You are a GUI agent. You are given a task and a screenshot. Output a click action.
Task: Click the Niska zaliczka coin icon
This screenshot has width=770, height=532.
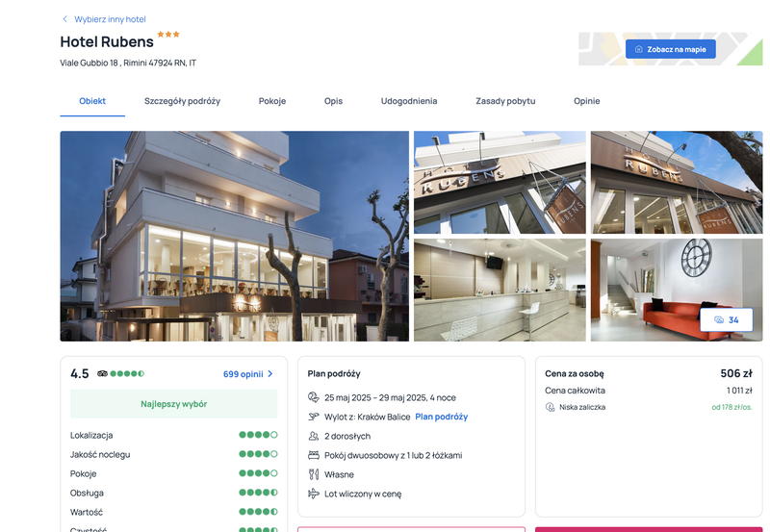coord(550,407)
